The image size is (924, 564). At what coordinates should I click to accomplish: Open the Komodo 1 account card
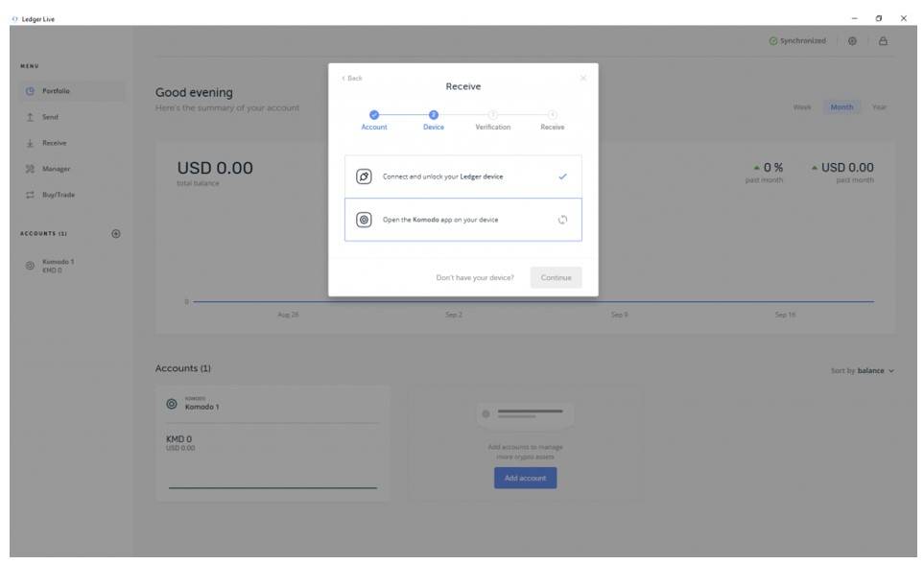pyautogui.click(x=272, y=444)
